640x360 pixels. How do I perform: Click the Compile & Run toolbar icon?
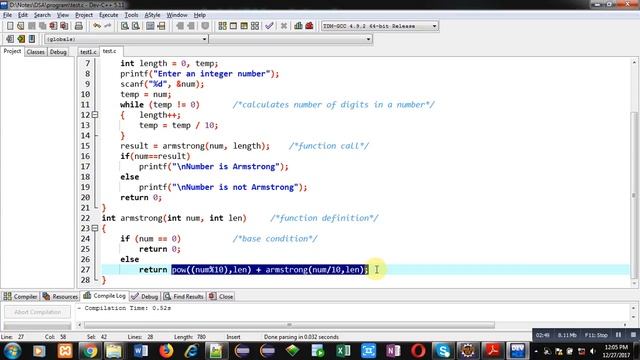click(x=244, y=26)
